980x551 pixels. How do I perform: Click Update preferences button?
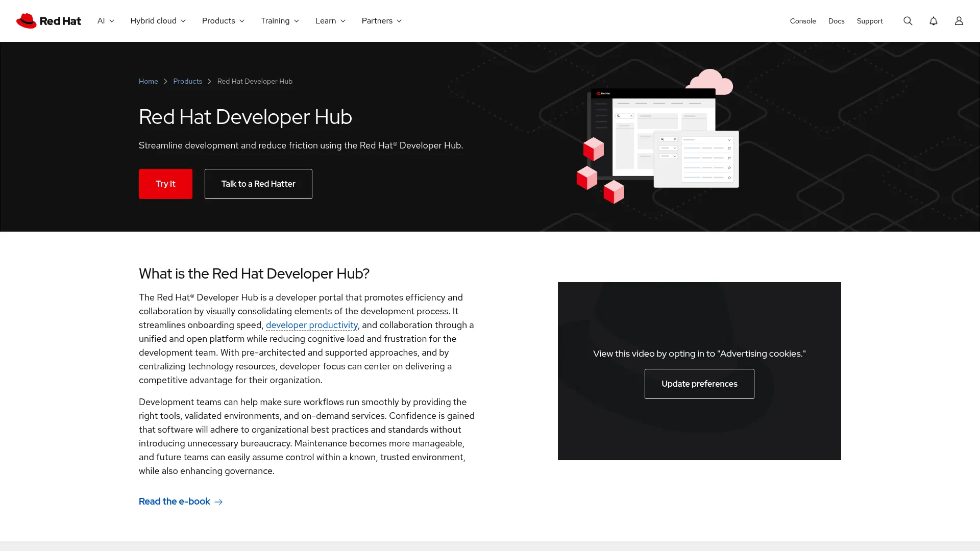point(699,384)
